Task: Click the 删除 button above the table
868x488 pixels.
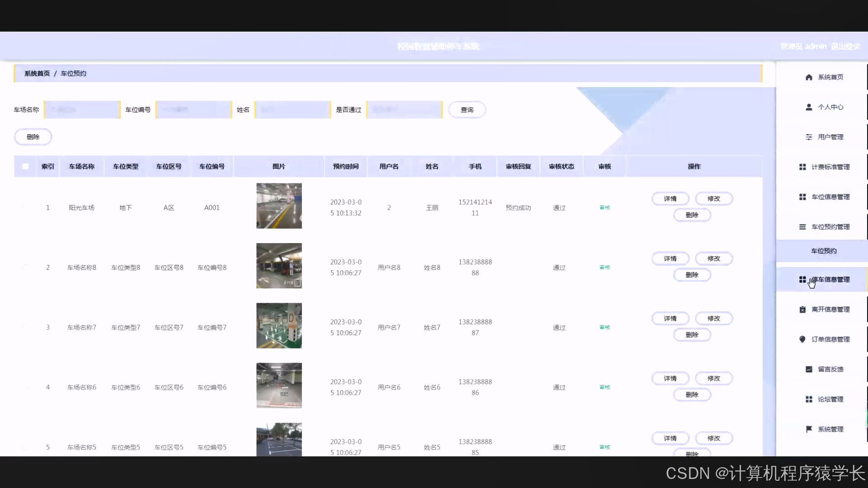Action: click(x=33, y=137)
